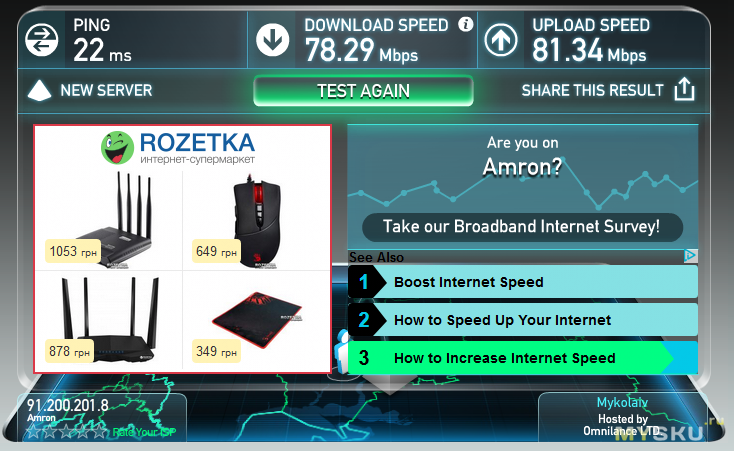Click the download speed arrow icon

coord(272,40)
